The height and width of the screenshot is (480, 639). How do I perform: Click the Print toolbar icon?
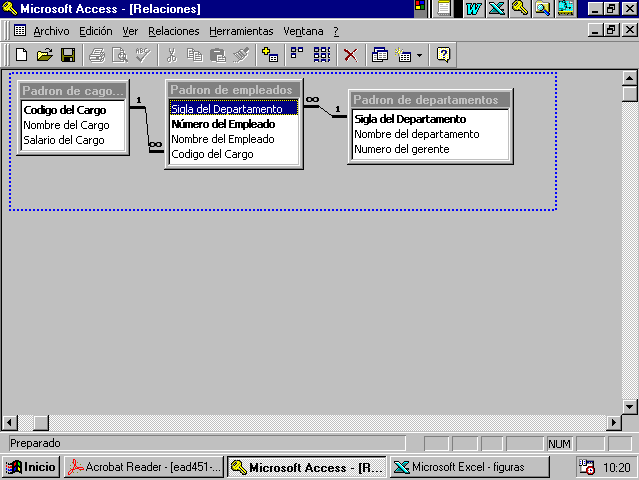tap(97, 55)
